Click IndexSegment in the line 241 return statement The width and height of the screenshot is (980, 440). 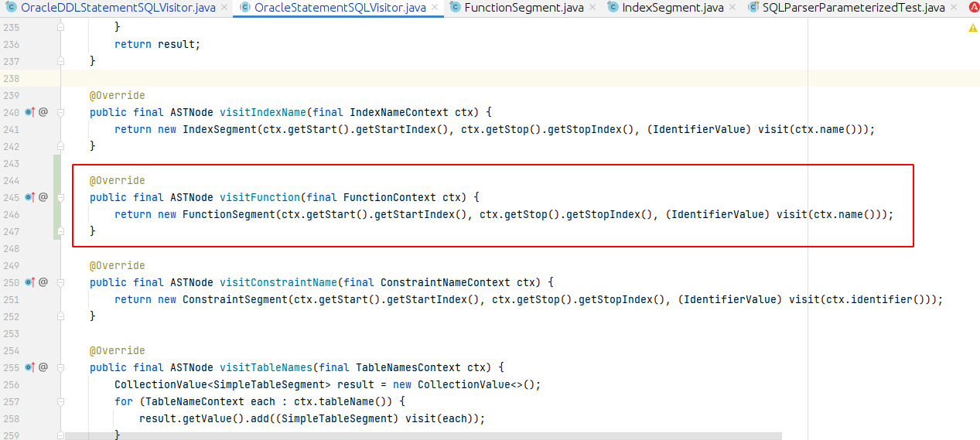tap(220, 129)
